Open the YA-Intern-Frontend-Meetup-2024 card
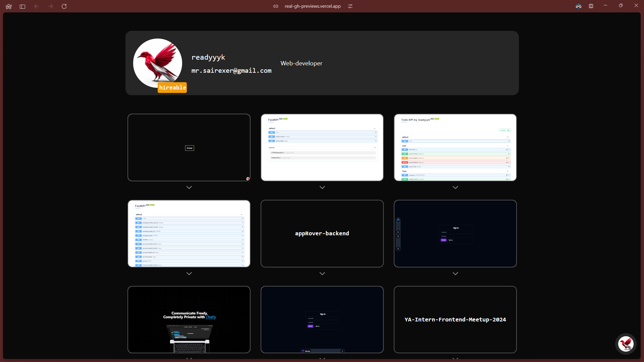Screen dimensions: 644x362 click(455, 319)
